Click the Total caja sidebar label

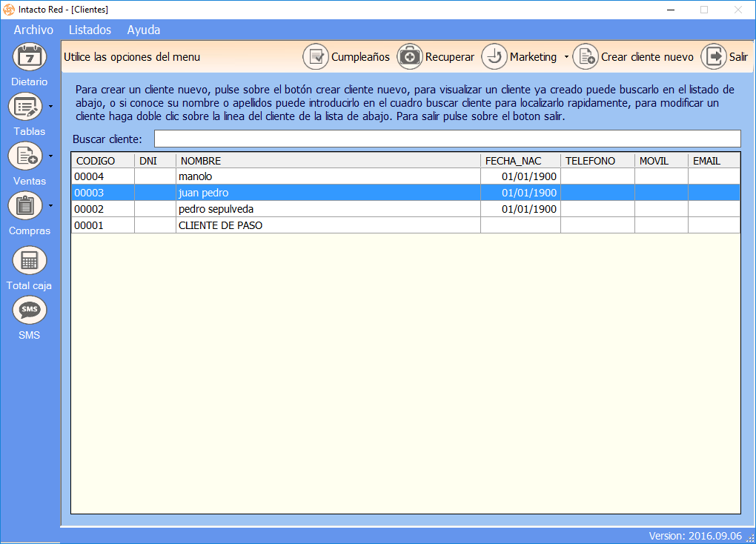coord(29,285)
